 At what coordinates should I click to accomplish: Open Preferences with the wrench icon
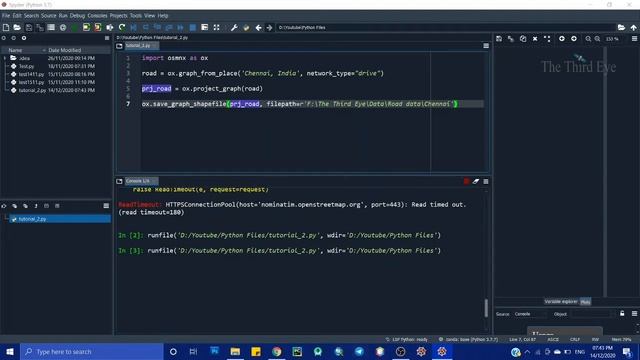coord(234,27)
